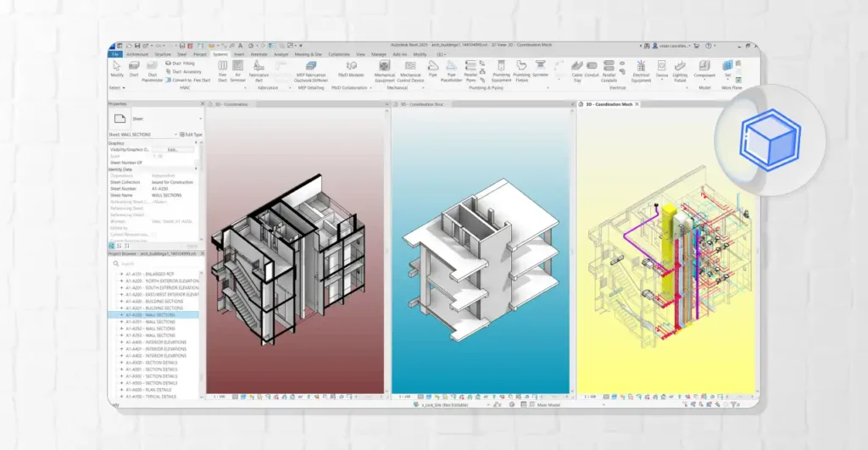Collapse the Identity Data properties group
This screenshot has width=868, height=450.
(x=196, y=169)
